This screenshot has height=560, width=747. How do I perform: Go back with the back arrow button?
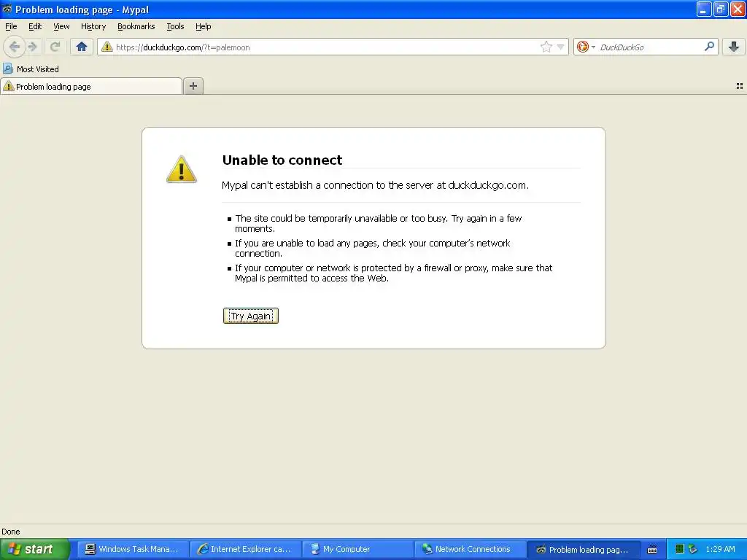point(14,47)
